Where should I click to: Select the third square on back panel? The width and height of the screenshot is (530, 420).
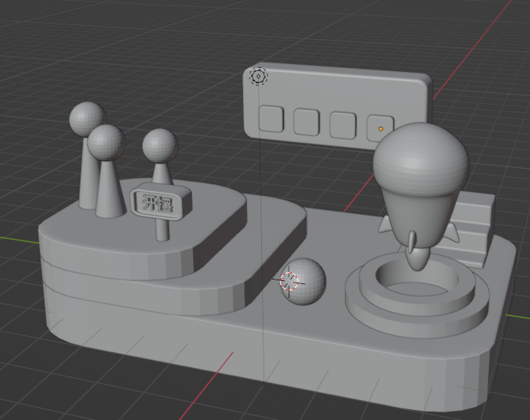click(343, 125)
